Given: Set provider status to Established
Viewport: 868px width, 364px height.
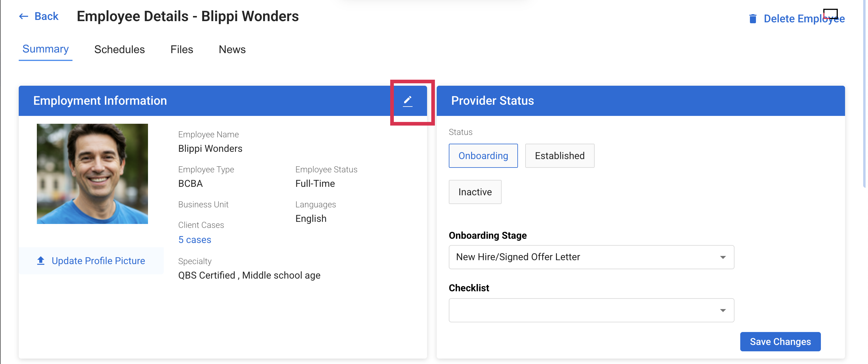Looking at the screenshot, I should tap(559, 156).
